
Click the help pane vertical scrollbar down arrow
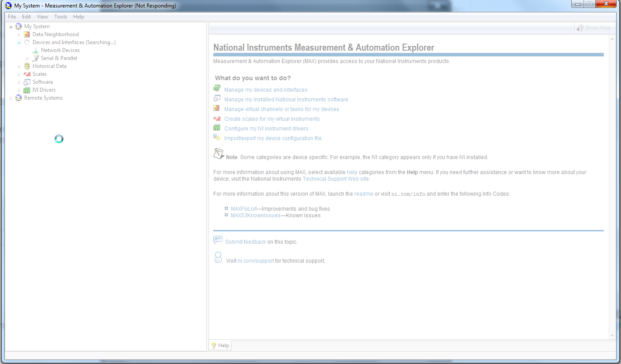point(612,336)
